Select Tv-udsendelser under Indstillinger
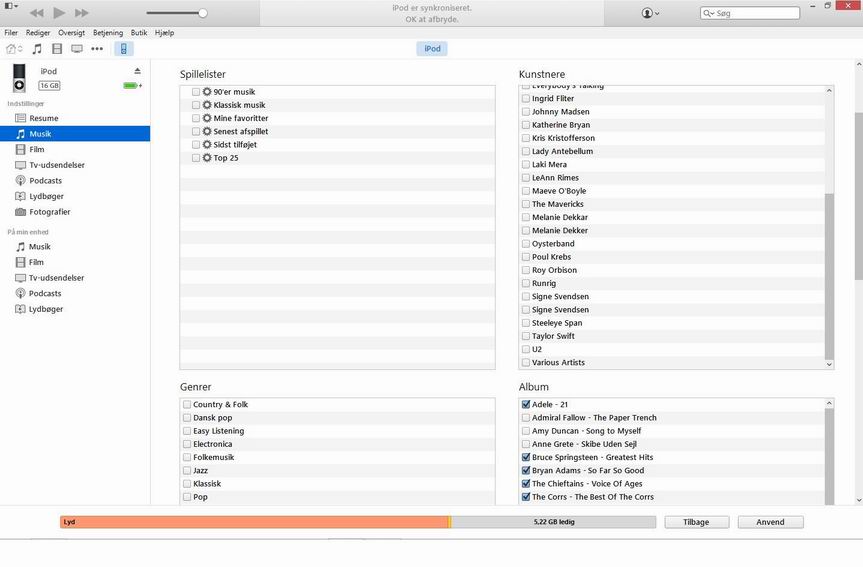The image size is (863, 567). 75,165
